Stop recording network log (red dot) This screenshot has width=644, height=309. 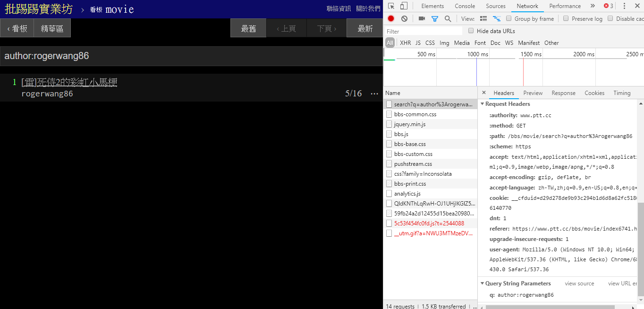pyautogui.click(x=391, y=18)
